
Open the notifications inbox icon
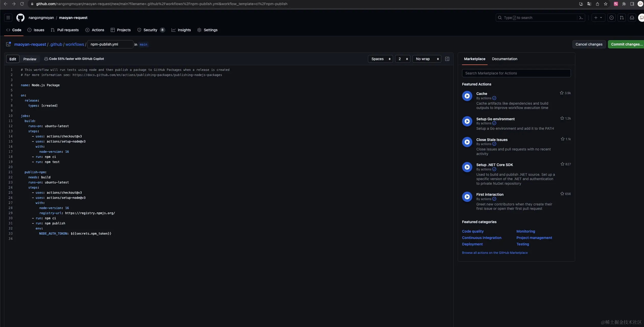click(x=632, y=18)
